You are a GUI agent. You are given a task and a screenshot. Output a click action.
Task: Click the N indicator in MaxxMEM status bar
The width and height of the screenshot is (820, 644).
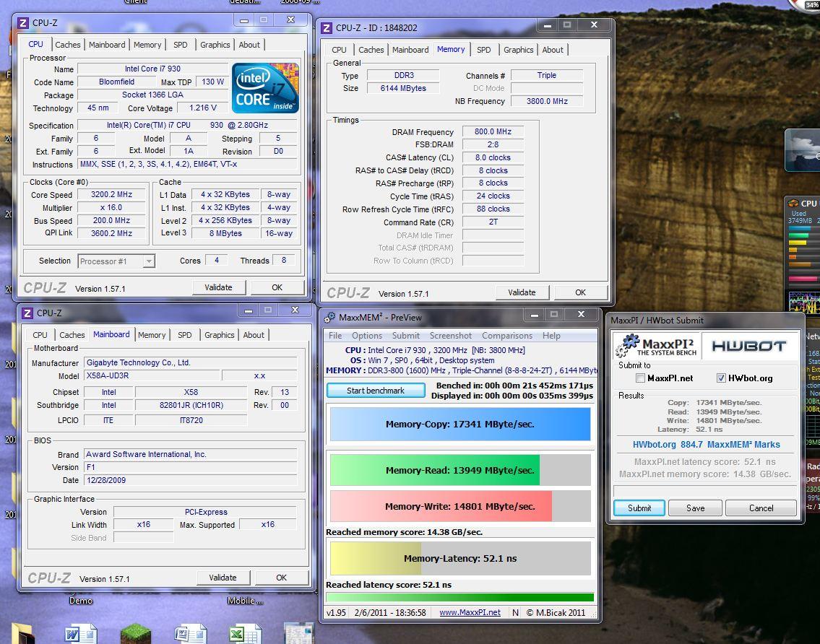point(515,613)
